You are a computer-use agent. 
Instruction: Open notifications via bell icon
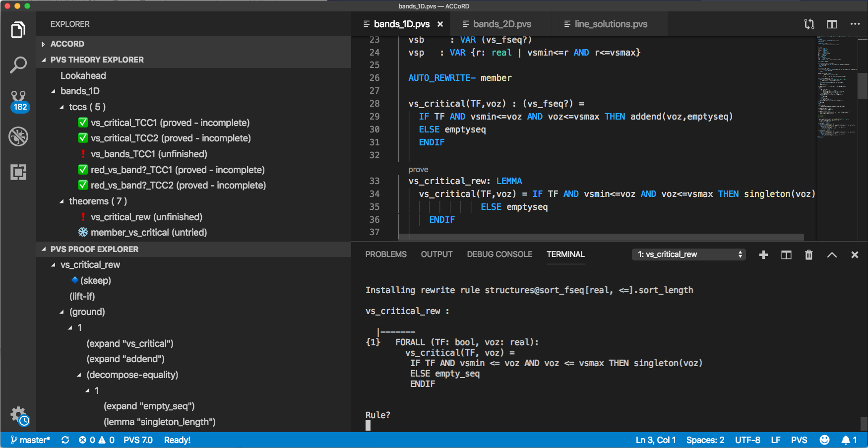click(x=846, y=440)
